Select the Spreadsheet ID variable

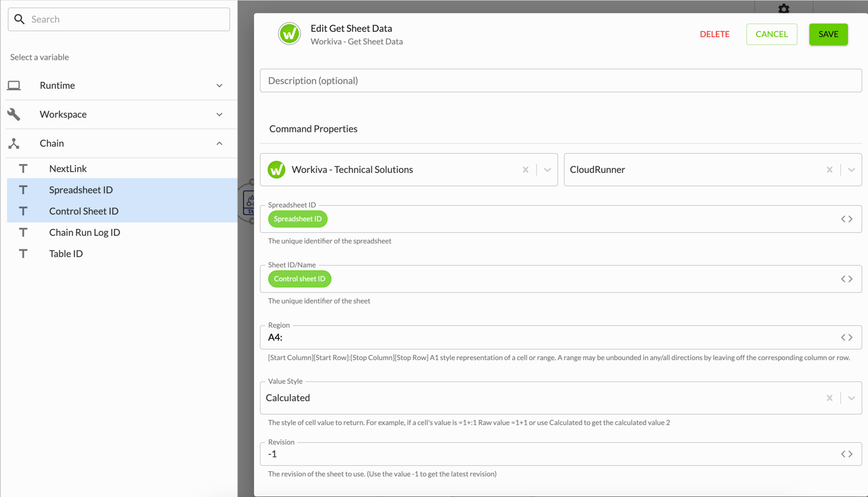click(122, 190)
